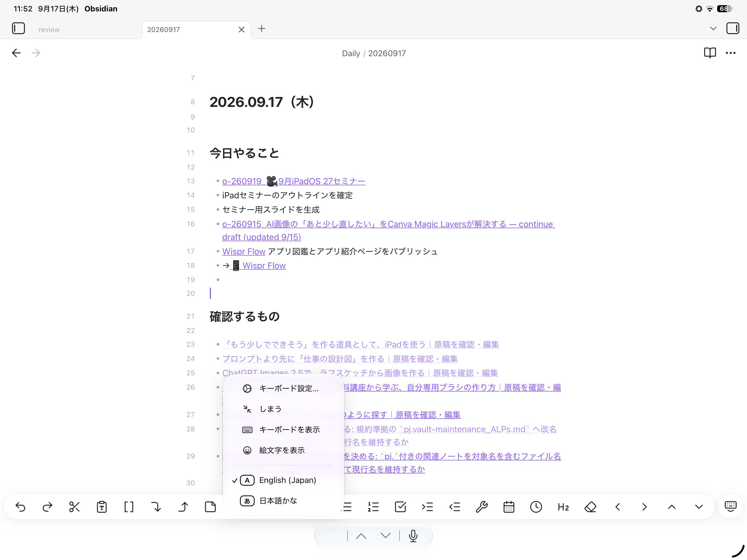Tap the keyboard icon at toolbar end
The height and width of the screenshot is (560, 747).
coord(730,506)
